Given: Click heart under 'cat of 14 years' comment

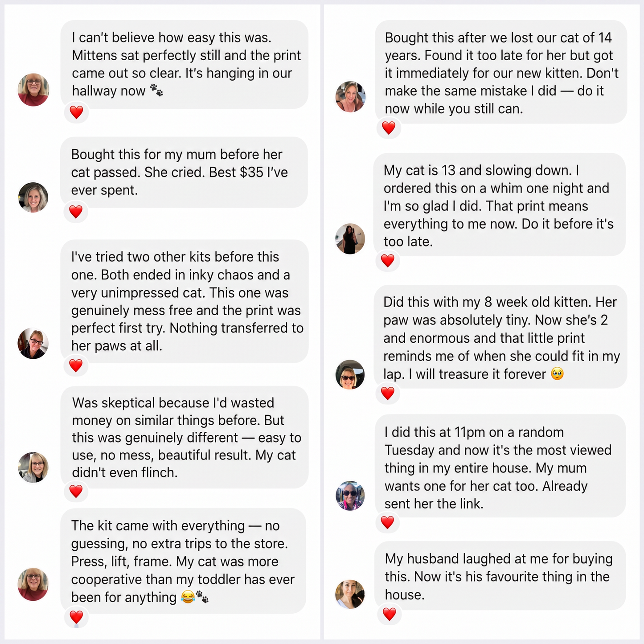Looking at the screenshot, I should pyautogui.click(x=389, y=128).
